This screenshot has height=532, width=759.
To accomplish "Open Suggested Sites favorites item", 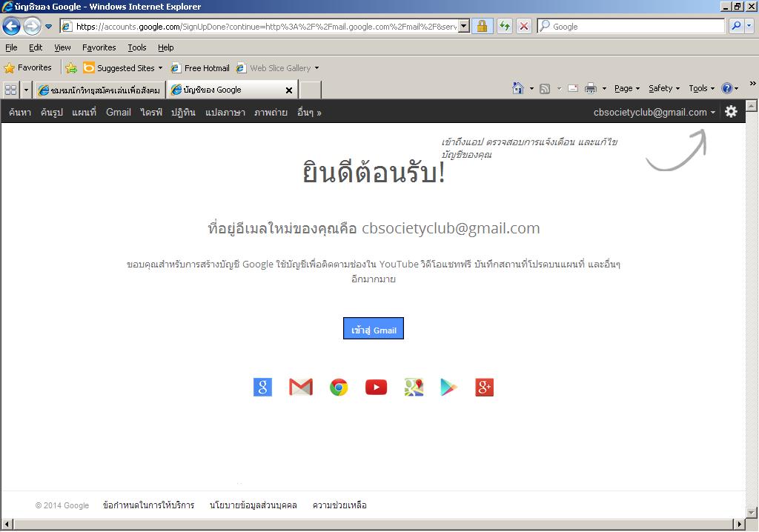I will click(x=123, y=67).
